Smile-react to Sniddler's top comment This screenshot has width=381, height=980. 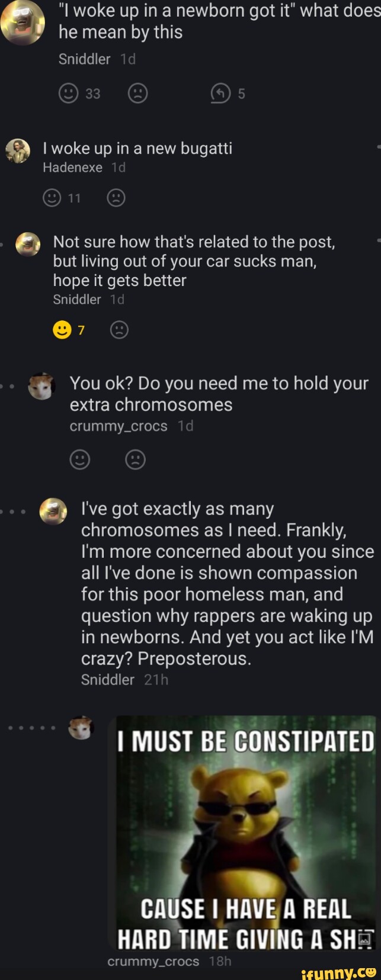click(x=69, y=94)
